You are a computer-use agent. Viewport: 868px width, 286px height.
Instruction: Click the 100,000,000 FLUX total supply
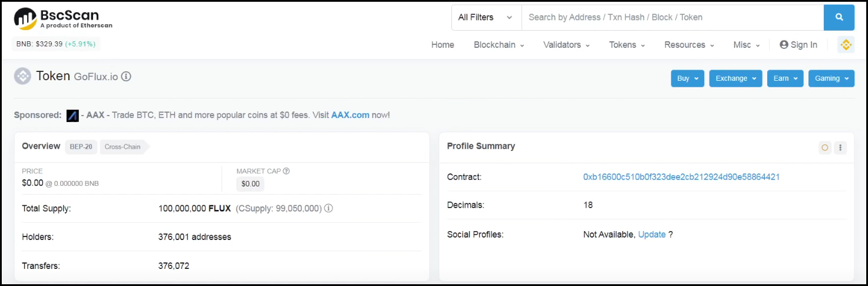click(194, 208)
